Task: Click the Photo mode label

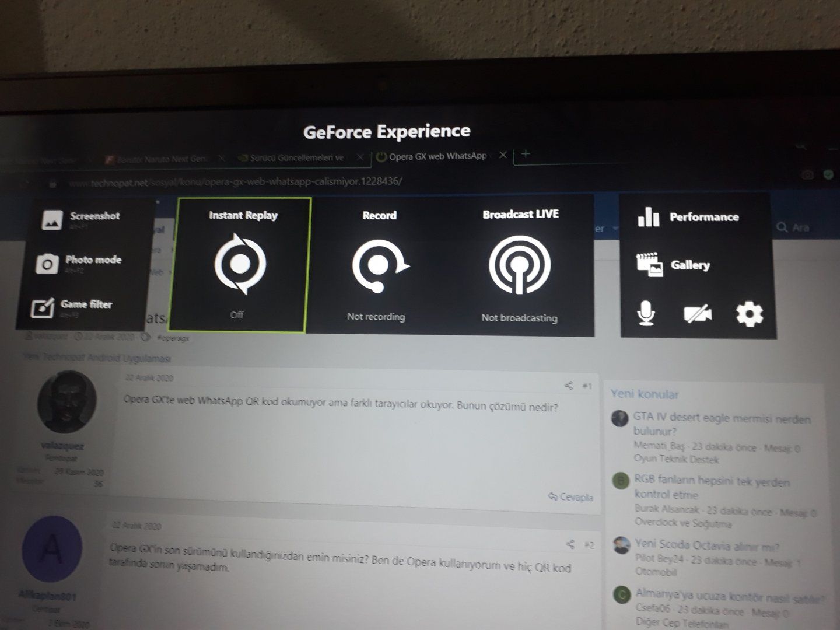Action: (93, 260)
